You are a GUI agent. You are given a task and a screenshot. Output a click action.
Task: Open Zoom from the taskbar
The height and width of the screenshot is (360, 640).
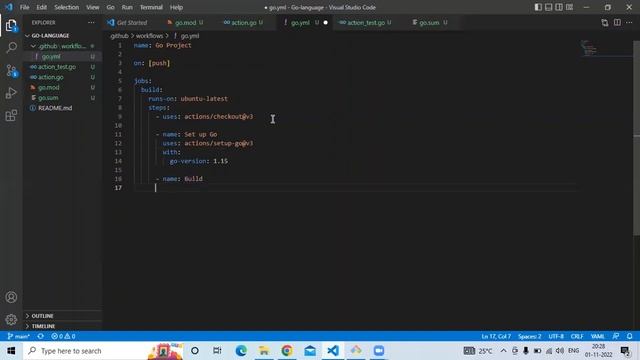coord(379,351)
